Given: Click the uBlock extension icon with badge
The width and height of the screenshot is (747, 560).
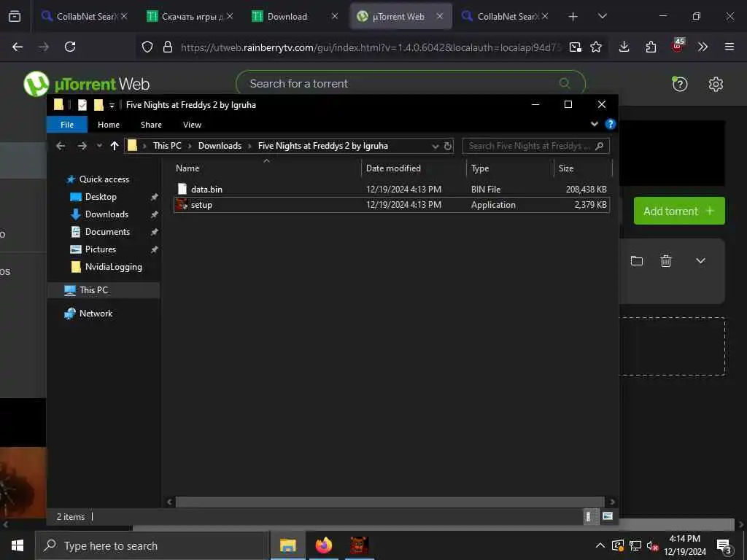Looking at the screenshot, I should (678, 45).
